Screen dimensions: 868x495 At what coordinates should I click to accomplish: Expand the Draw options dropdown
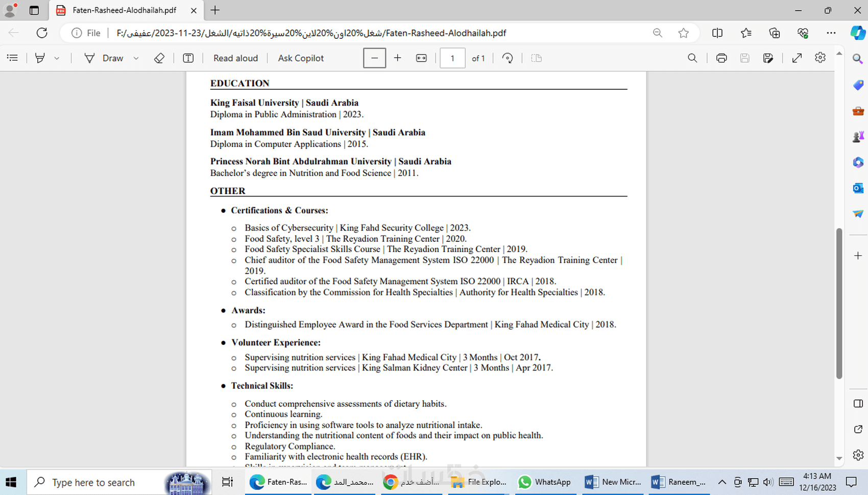click(136, 58)
